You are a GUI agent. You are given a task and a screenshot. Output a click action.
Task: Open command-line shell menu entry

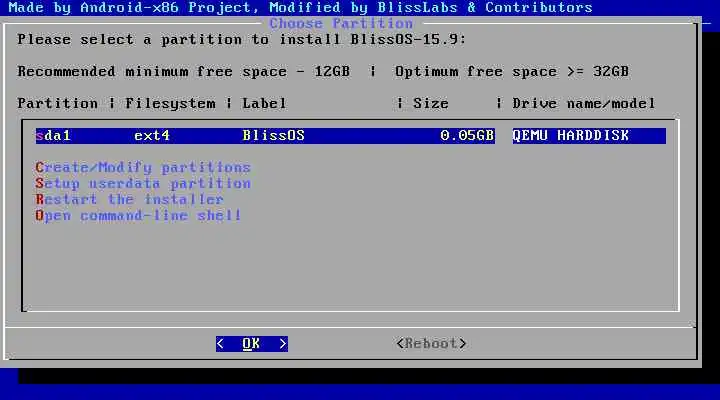138,215
